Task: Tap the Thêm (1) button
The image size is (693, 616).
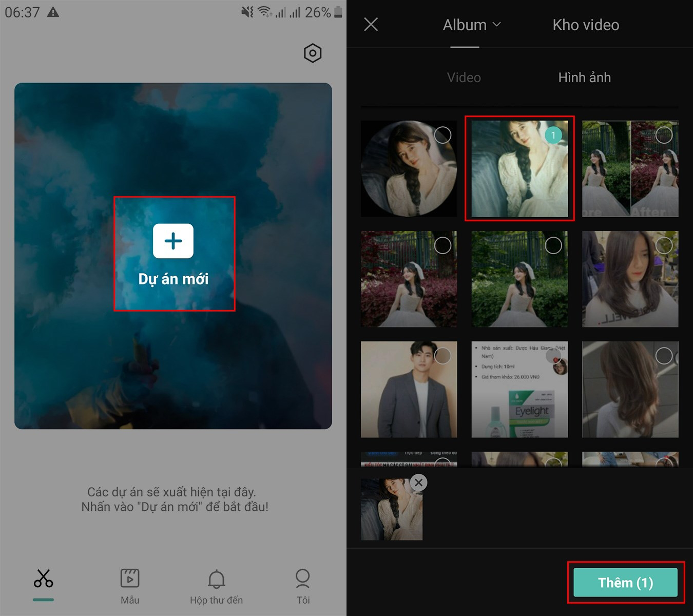Action: pos(625,583)
